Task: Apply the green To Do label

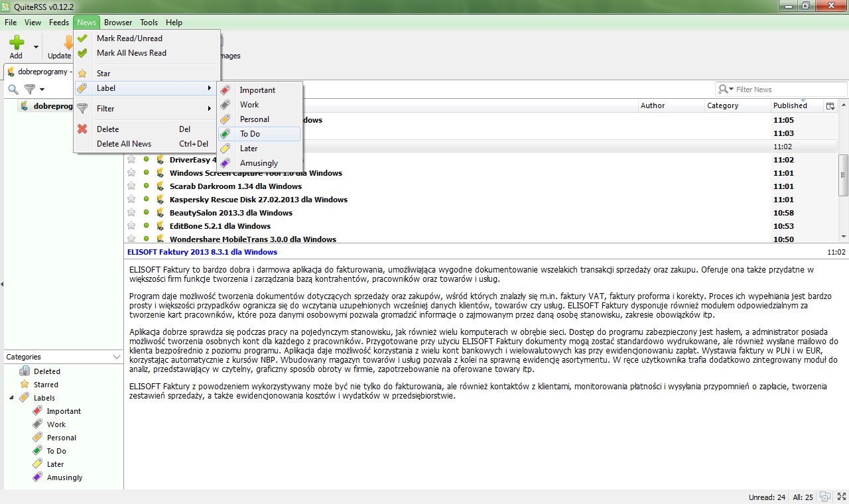Action: click(259, 134)
